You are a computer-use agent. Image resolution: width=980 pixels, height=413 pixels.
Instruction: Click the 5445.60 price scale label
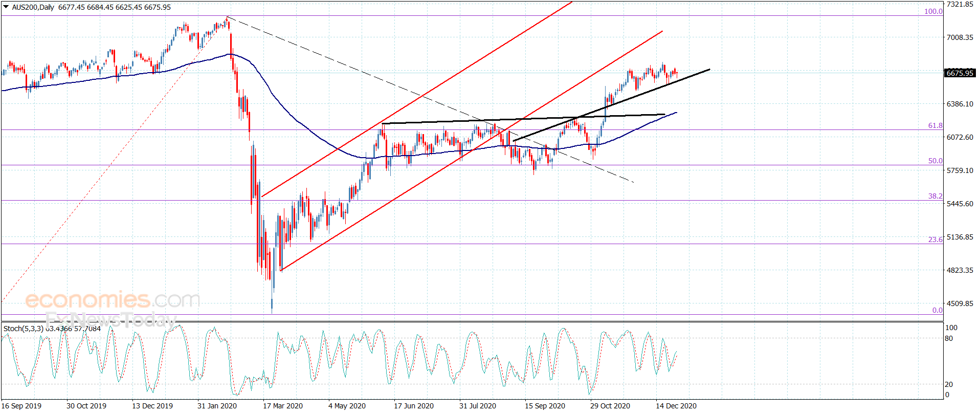960,204
